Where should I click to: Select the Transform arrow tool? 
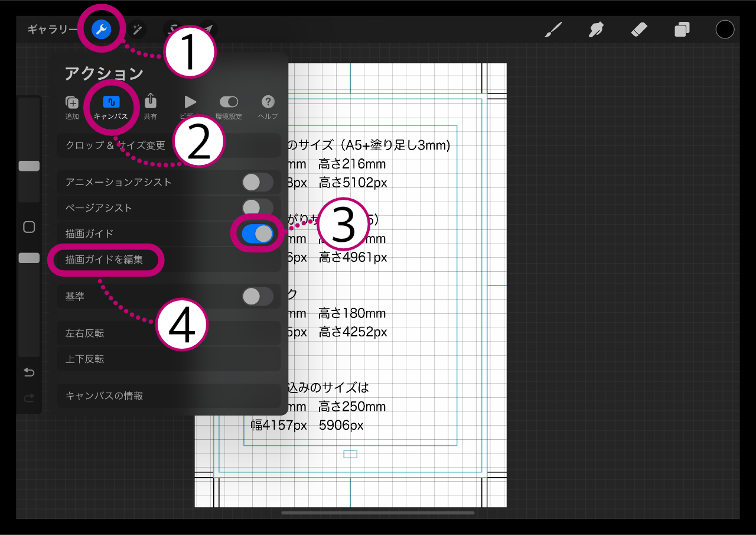pyautogui.click(x=208, y=29)
